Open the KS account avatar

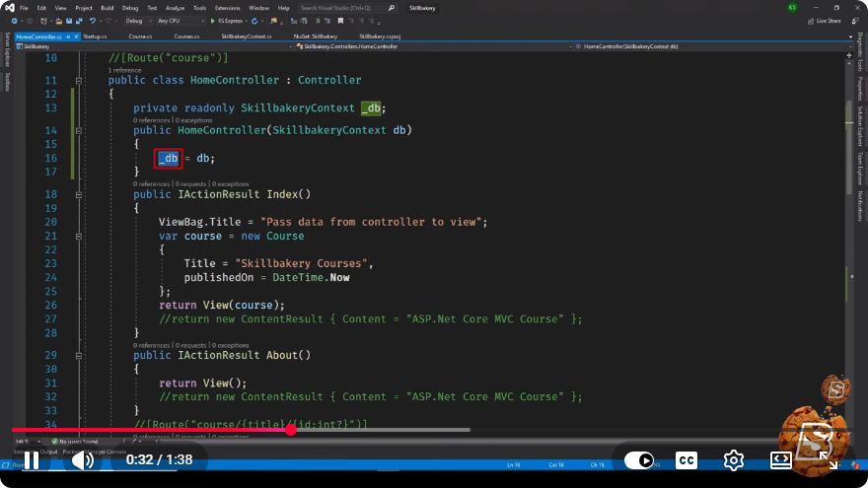(x=792, y=8)
